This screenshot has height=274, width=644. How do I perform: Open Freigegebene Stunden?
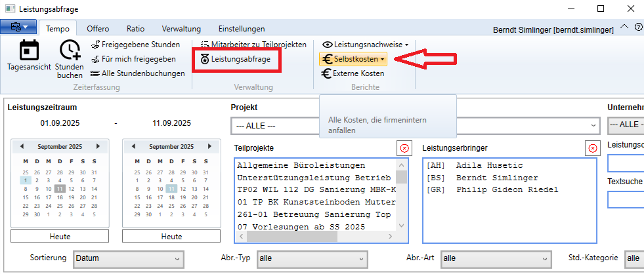(x=135, y=45)
